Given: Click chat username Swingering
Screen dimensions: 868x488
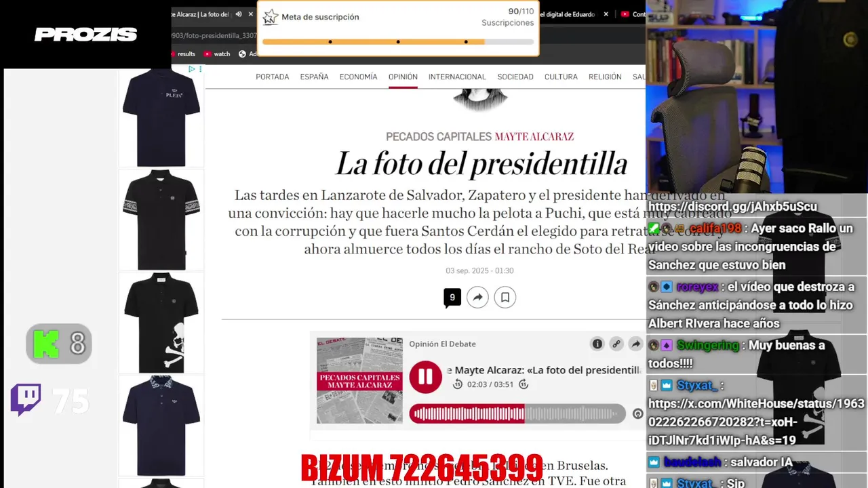Looking at the screenshot, I should pyautogui.click(x=707, y=345).
